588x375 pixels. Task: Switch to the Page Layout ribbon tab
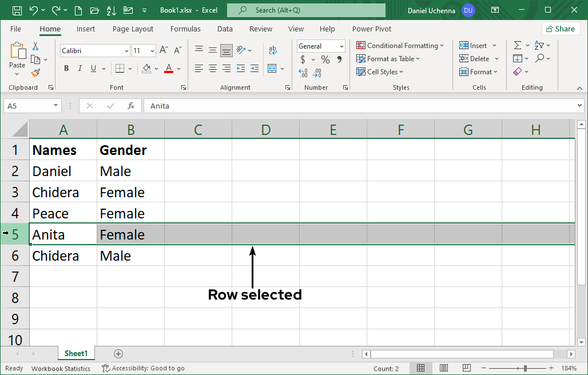pyautogui.click(x=133, y=29)
